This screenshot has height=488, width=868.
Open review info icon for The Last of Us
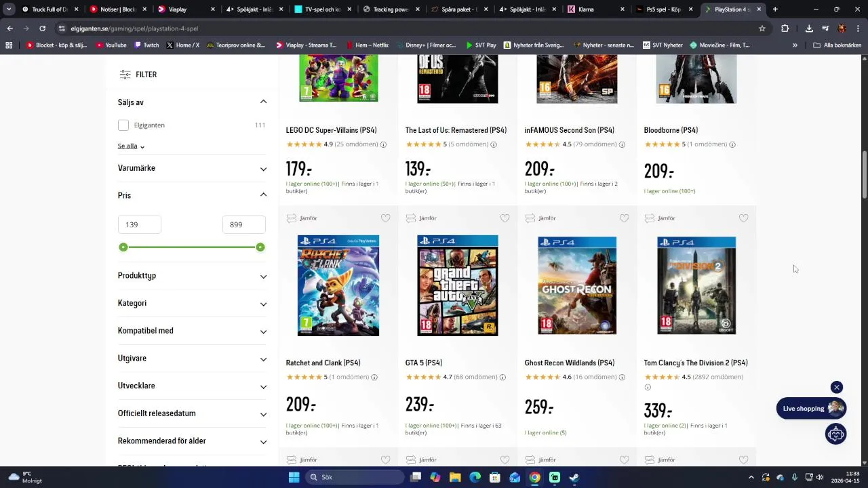pyautogui.click(x=494, y=144)
